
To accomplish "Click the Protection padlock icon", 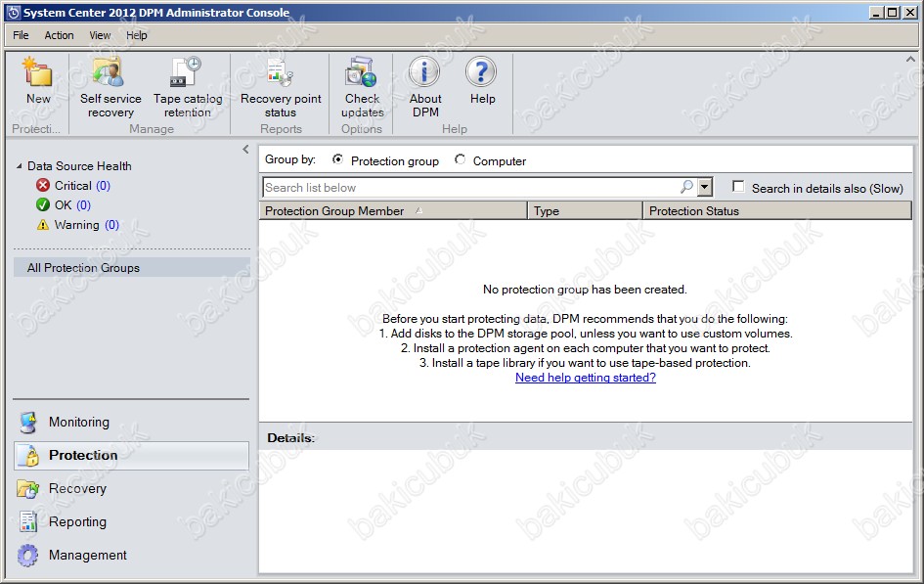I will tap(29, 456).
